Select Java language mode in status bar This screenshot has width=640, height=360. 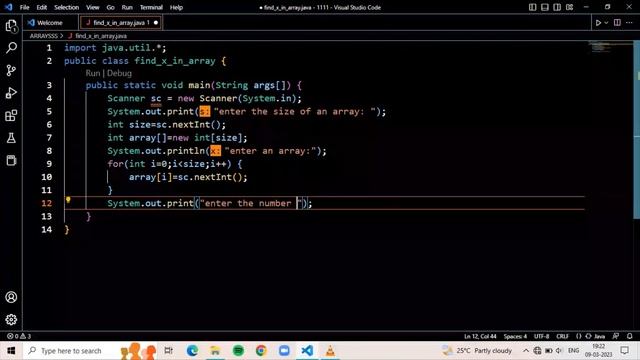click(x=599, y=336)
